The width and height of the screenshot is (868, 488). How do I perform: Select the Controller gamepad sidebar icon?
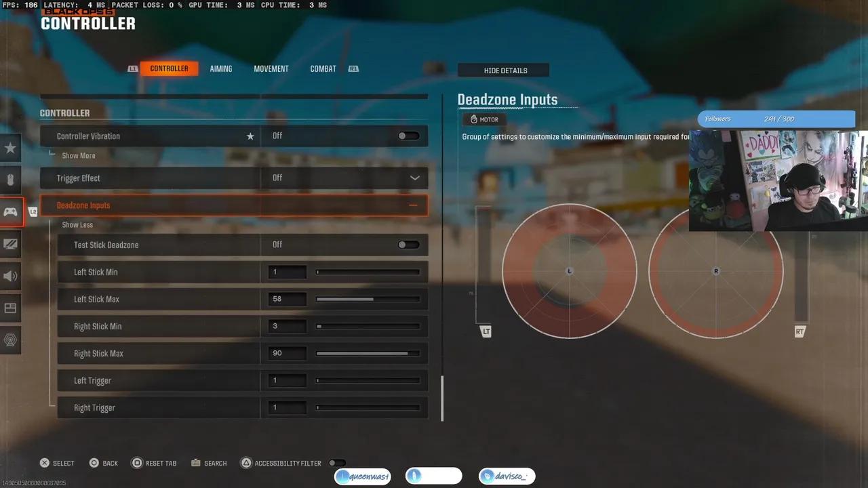point(10,211)
